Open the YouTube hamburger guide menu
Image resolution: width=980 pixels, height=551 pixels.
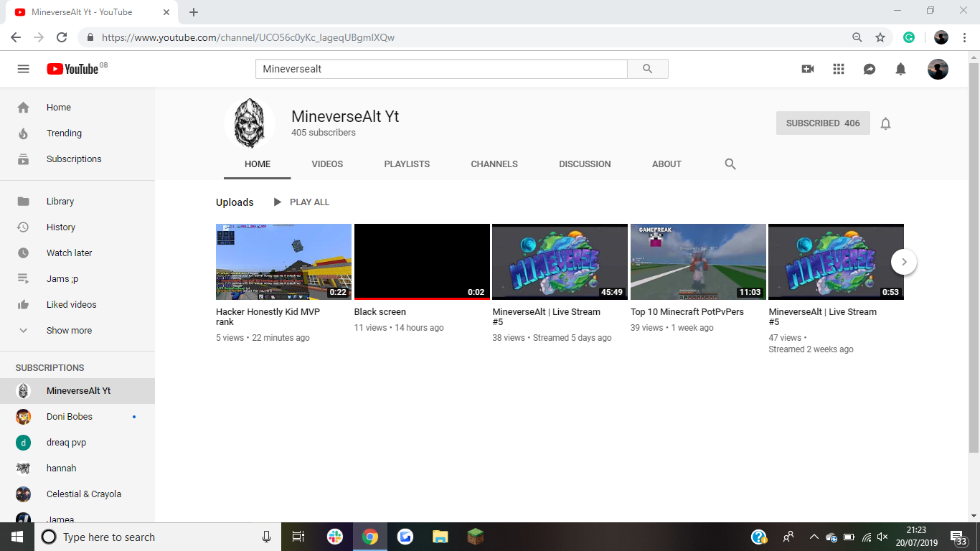[23, 69]
